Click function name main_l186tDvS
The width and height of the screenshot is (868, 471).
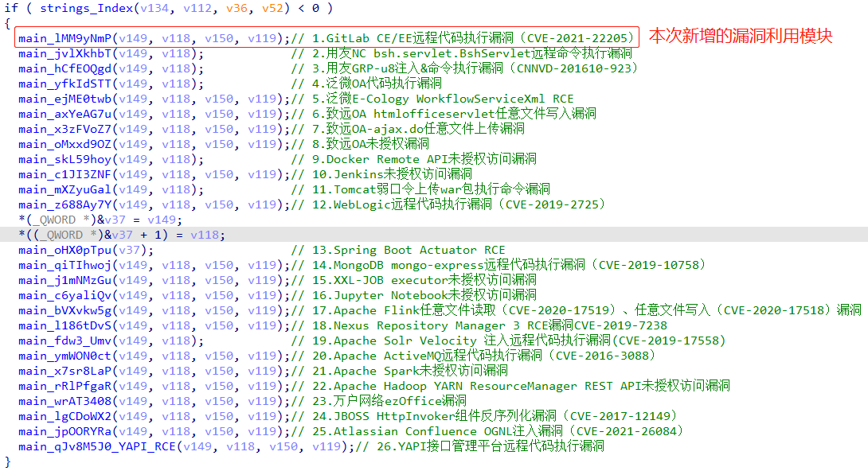tap(65, 325)
